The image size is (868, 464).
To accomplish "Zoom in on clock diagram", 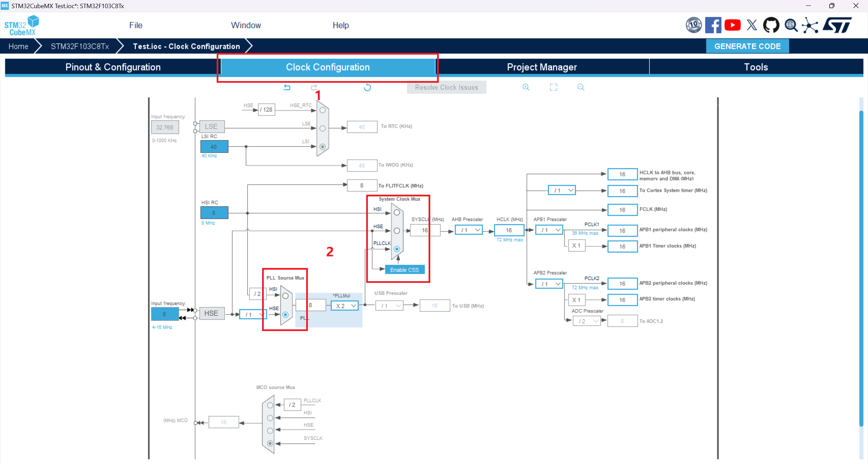I will [x=526, y=87].
